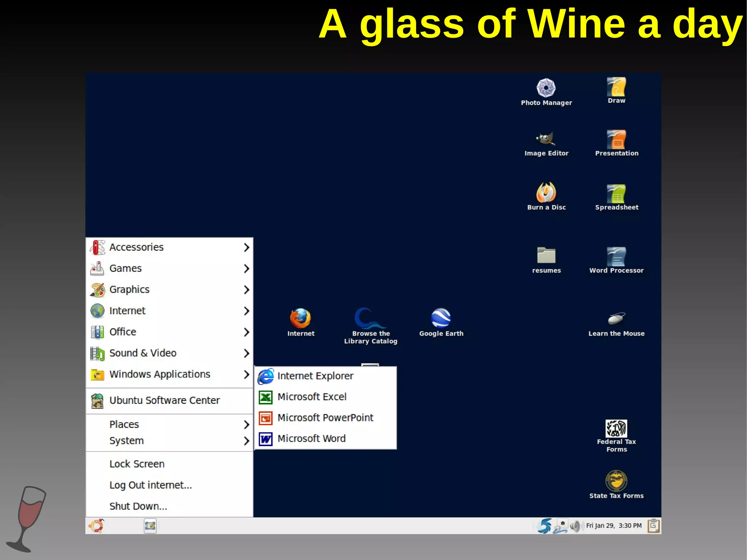Click the Firefox Internet desktop icon
Image resolution: width=747 pixels, height=560 pixels.
pyautogui.click(x=300, y=318)
